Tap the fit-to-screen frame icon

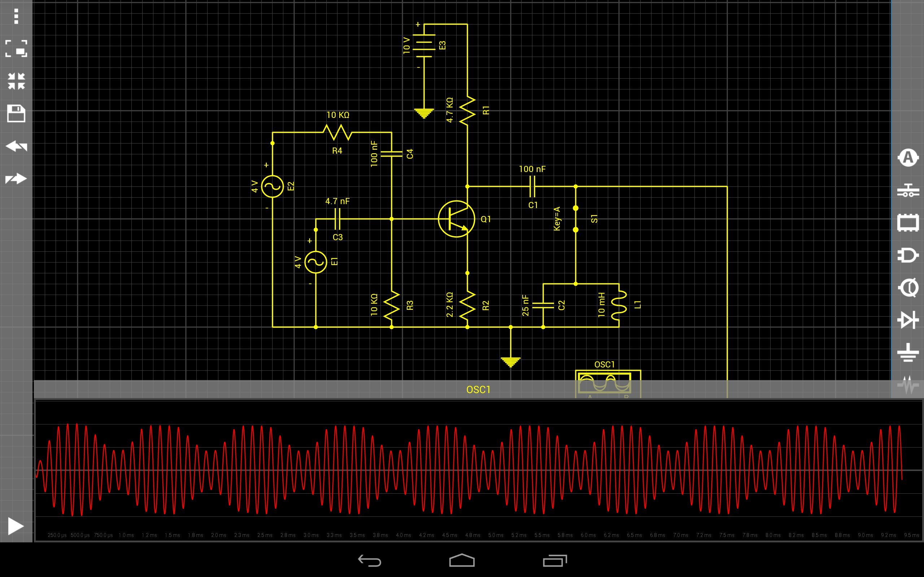(16, 48)
